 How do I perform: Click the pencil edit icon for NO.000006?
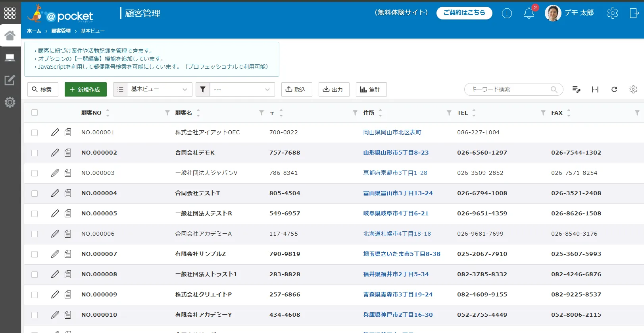pos(55,234)
